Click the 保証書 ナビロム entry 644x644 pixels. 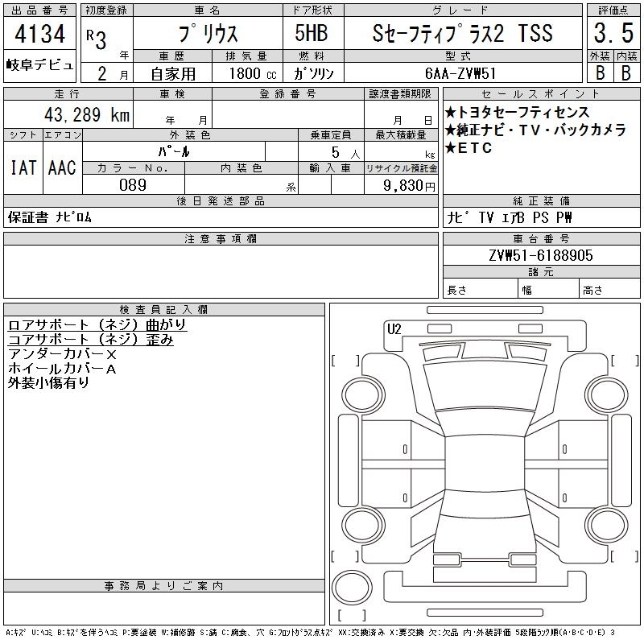click(50, 217)
